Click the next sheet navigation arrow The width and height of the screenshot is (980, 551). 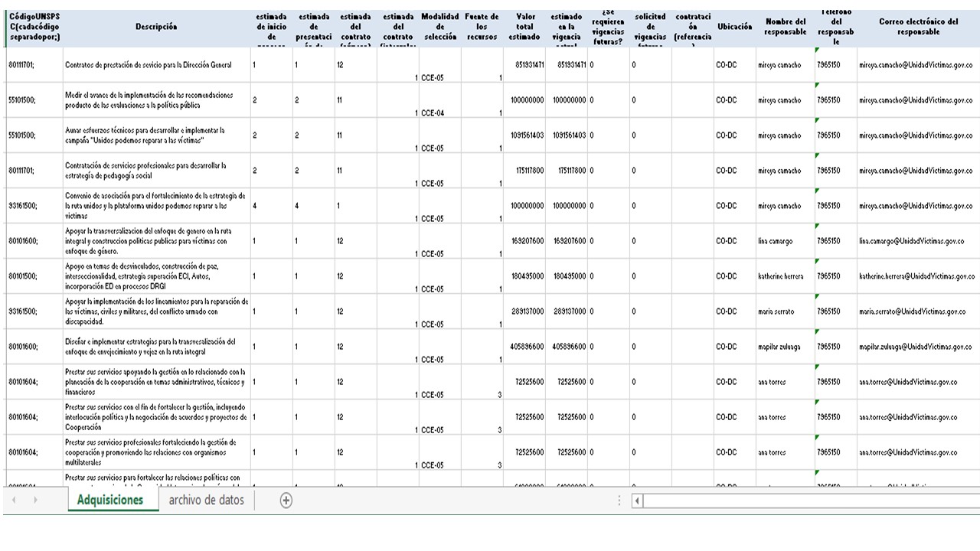[x=34, y=500]
